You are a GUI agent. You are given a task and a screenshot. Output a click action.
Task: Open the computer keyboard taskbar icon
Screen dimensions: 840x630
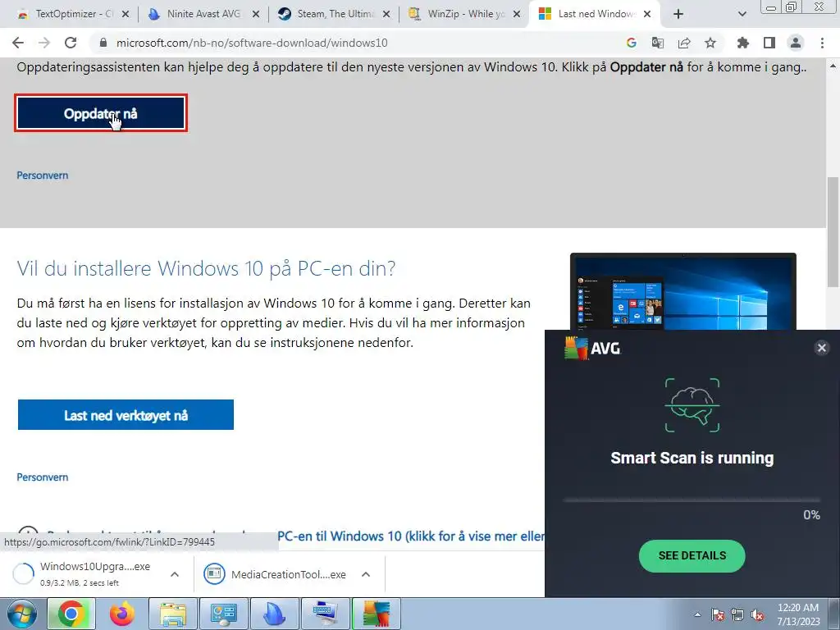(x=326, y=614)
